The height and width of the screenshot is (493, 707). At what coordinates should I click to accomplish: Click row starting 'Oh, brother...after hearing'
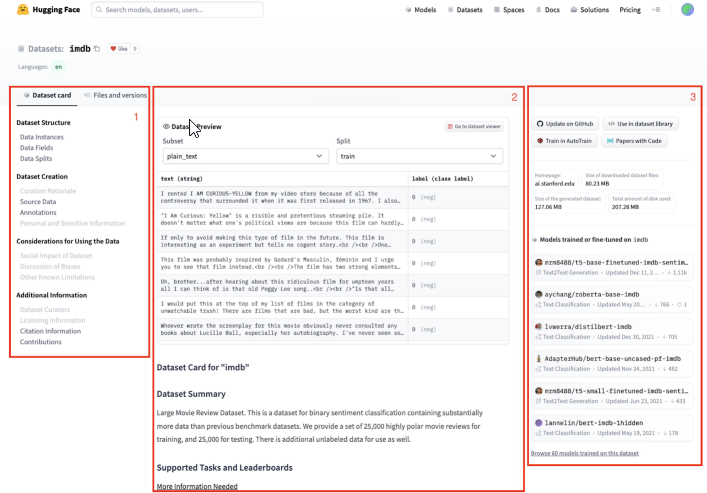click(x=333, y=285)
